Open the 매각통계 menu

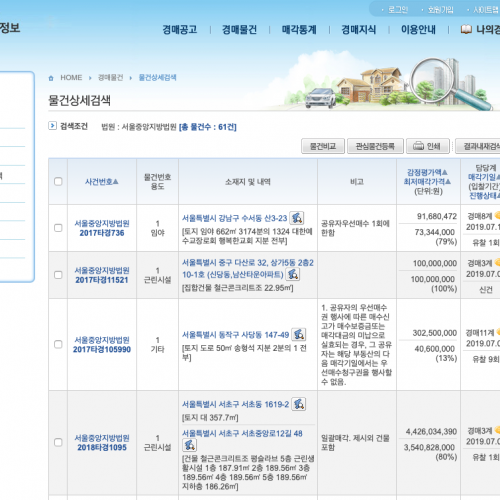(x=299, y=30)
